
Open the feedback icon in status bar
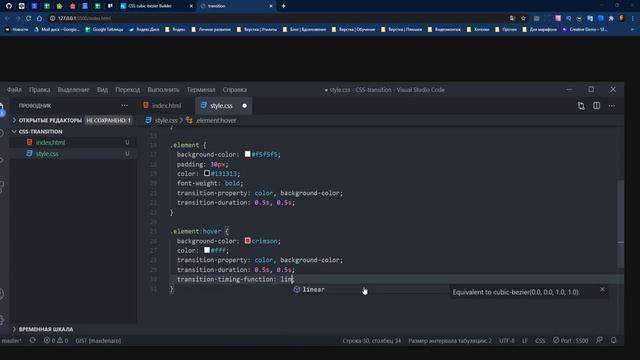(599, 340)
